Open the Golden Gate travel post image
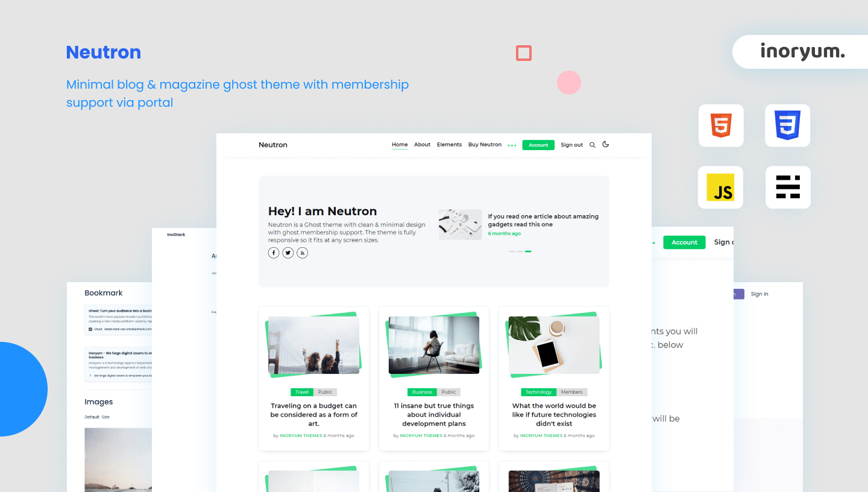Image resolution: width=868 pixels, height=492 pixels. pos(313,345)
